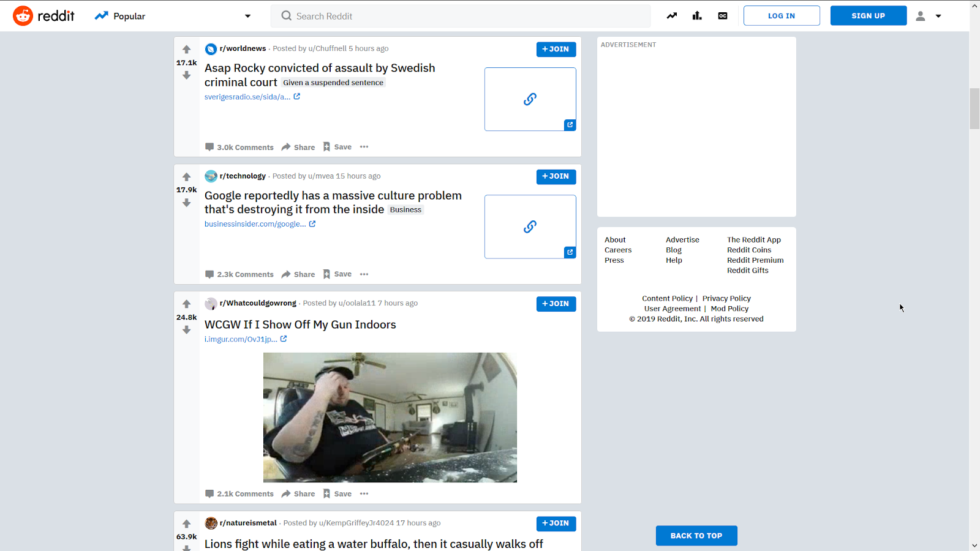This screenshot has height=551, width=980.
Task: Open the r/technology subreddit link
Action: coord(243,176)
